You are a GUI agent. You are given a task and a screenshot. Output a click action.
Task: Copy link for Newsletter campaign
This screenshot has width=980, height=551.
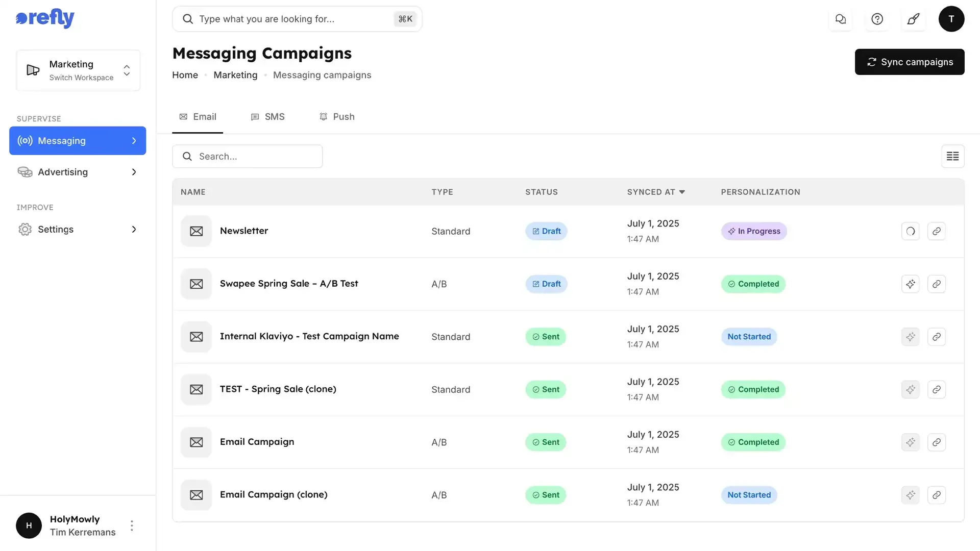937,231
